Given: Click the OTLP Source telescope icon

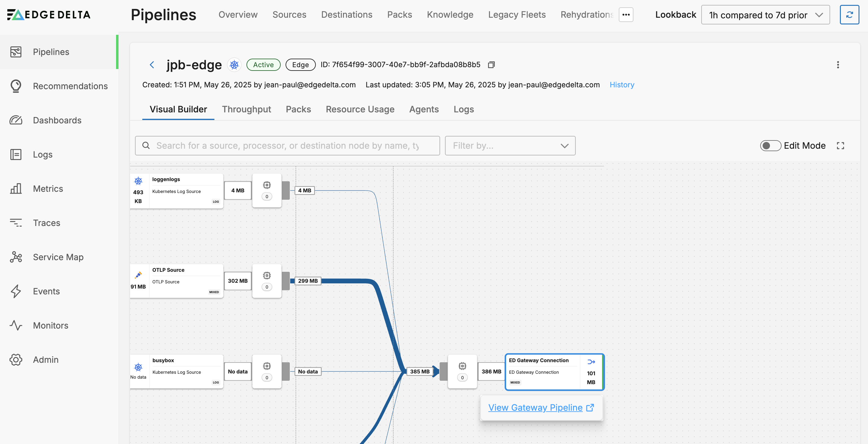Looking at the screenshot, I should [138, 275].
